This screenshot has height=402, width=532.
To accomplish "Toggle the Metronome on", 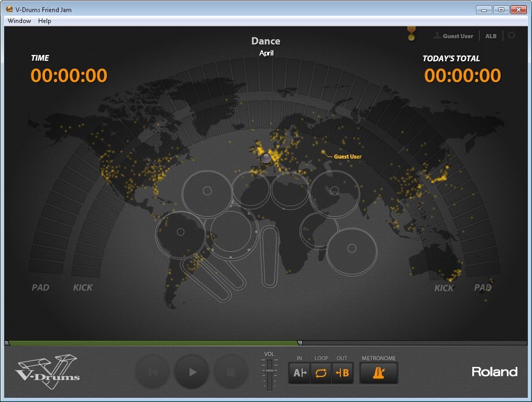I will [x=379, y=373].
